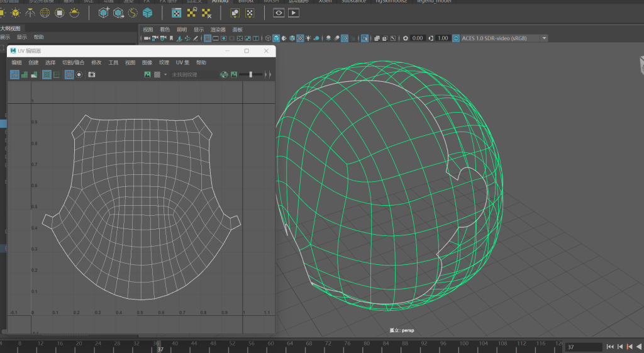Image resolution: width=644 pixels, height=353 pixels.
Task: Toggle UV grid display icon in UV editor
Action: coord(69,74)
